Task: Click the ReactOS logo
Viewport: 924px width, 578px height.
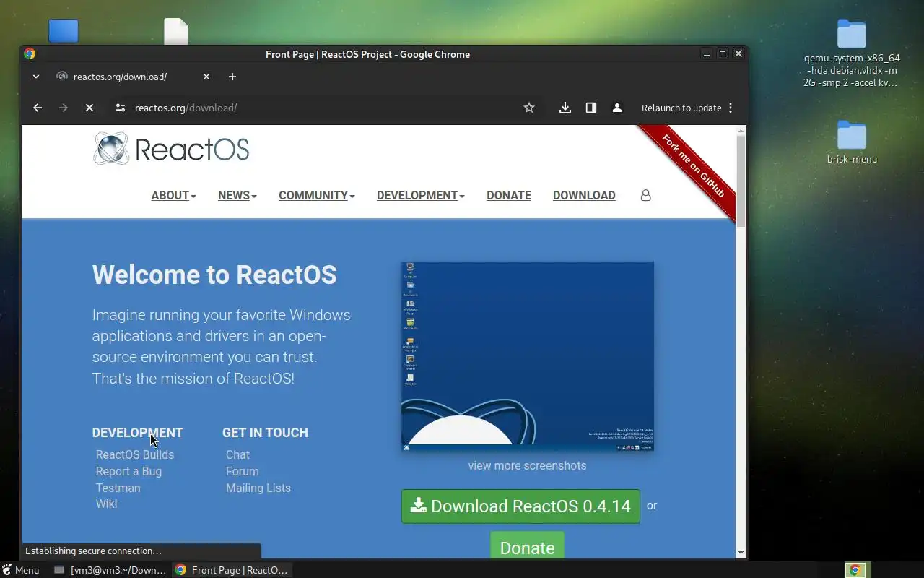Action: pyautogui.click(x=171, y=149)
